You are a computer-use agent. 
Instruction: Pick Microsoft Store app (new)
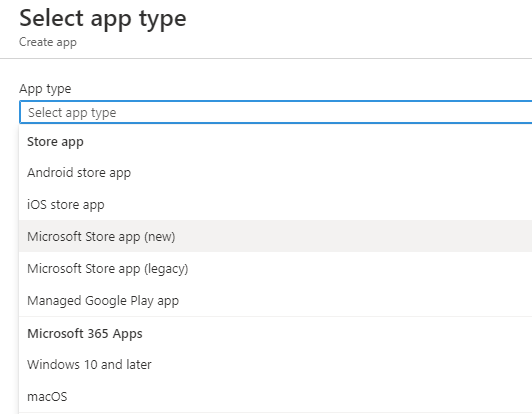coord(276,236)
